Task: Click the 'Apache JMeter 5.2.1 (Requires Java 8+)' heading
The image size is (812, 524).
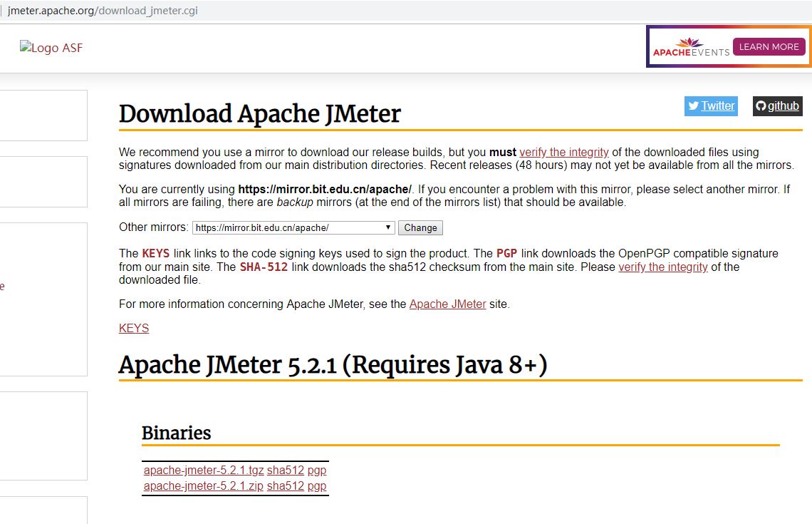Action: [x=333, y=364]
